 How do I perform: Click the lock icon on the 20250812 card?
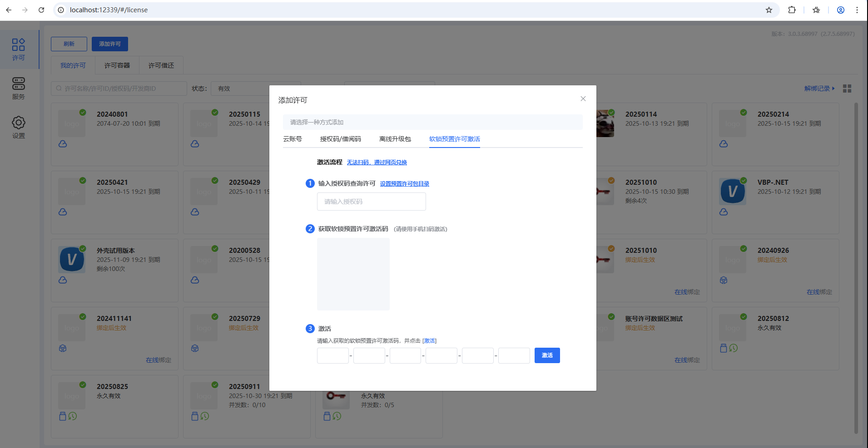(x=724, y=348)
